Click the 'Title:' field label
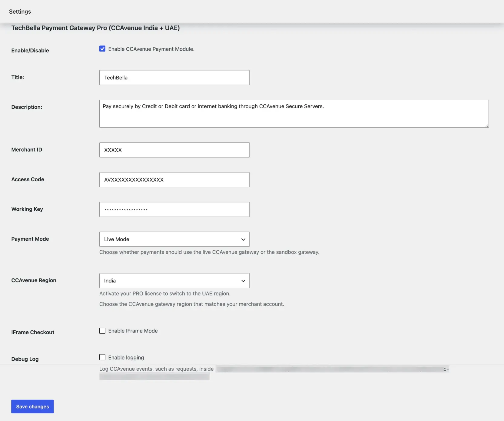 [x=18, y=77]
